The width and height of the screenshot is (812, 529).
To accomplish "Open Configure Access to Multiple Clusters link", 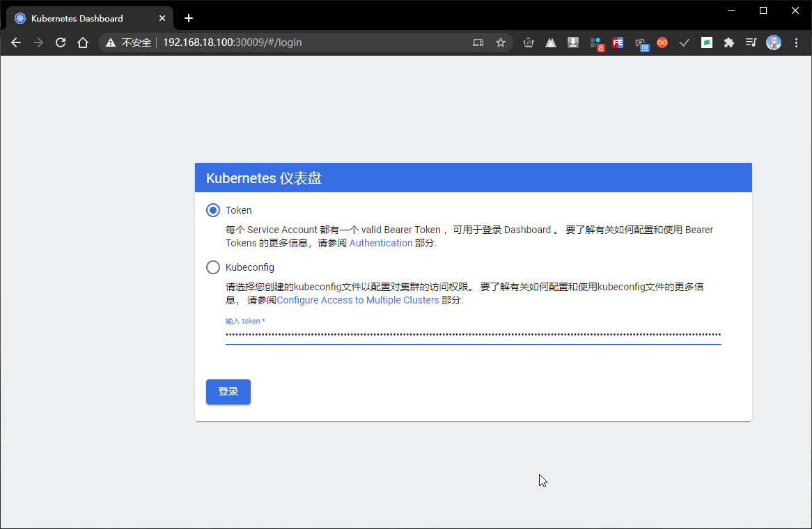I will click(x=358, y=300).
